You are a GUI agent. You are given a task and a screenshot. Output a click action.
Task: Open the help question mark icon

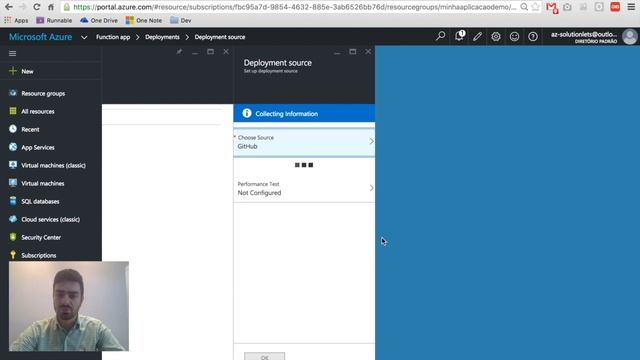(x=533, y=36)
